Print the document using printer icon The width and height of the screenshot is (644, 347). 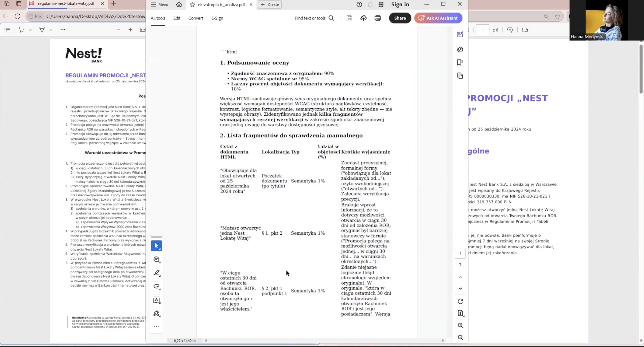[377, 18]
